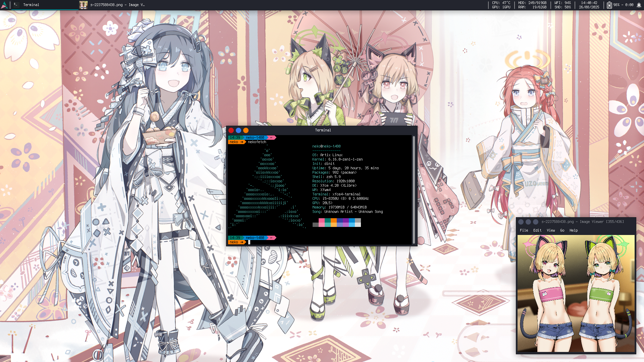Click the battery charging icon
Screen dimensions: 644x362
(x=609, y=5)
